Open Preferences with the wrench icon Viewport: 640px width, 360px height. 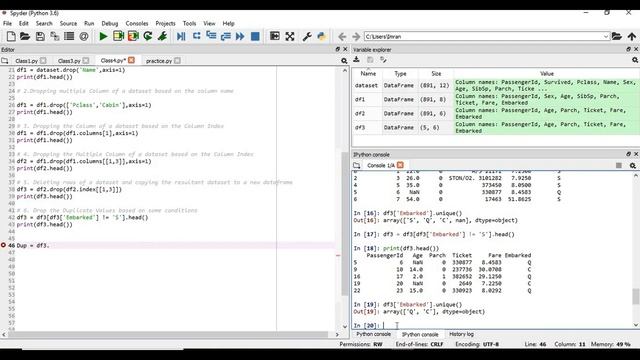(307, 36)
